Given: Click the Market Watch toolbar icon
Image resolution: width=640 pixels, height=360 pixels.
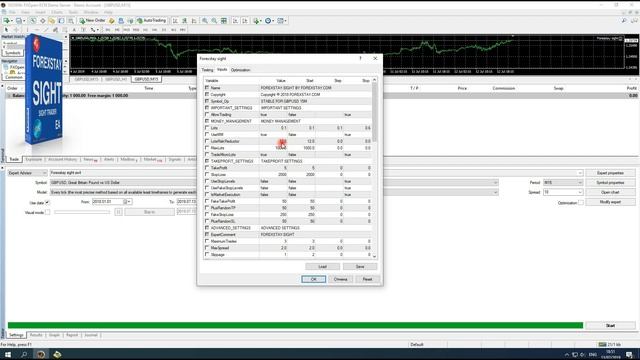Looking at the screenshot, I should point(33,21).
